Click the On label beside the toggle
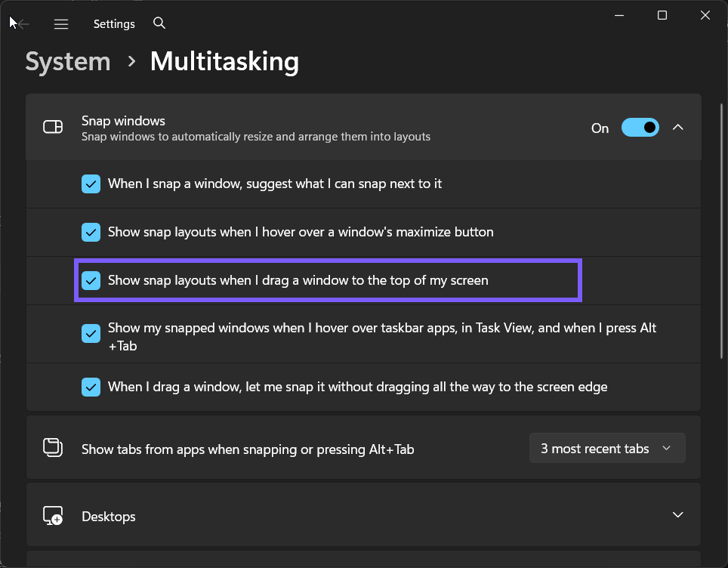This screenshot has width=728, height=568. (x=600, y=128)
